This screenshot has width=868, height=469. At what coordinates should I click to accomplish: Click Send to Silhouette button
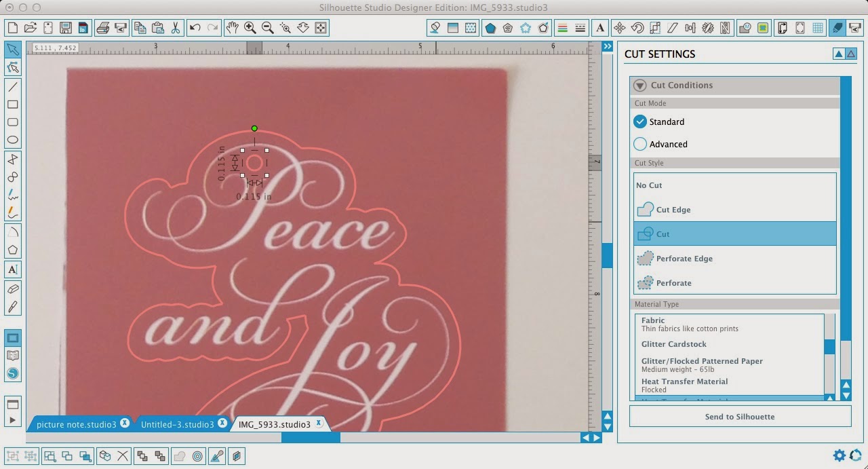[x=740, y=417]
